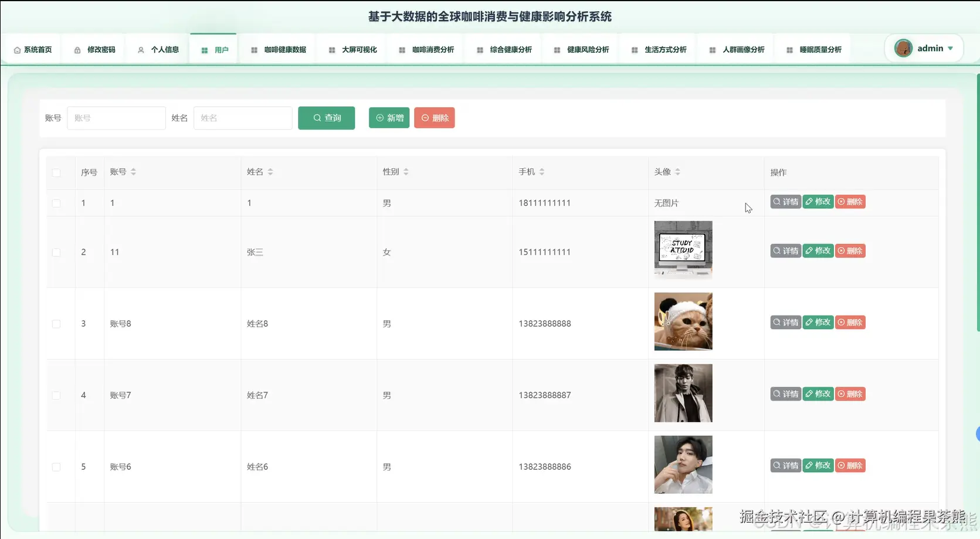Select the checkbox on row 账号8
The width and height of the screenshot is (980, 539).
click(x=56, y=323)
